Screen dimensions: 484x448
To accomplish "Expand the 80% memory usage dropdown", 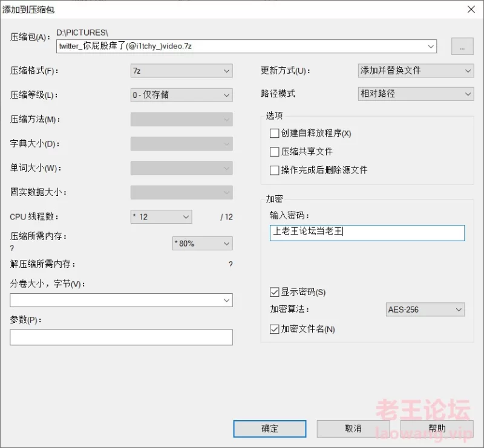I will point(203,244).
